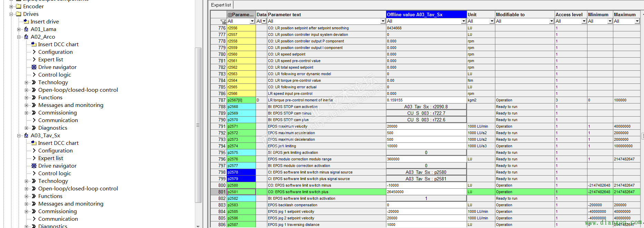644x228 pixels.
Task: Click the clear-filter funnel icon in table
Action: (x=223, y=21)
